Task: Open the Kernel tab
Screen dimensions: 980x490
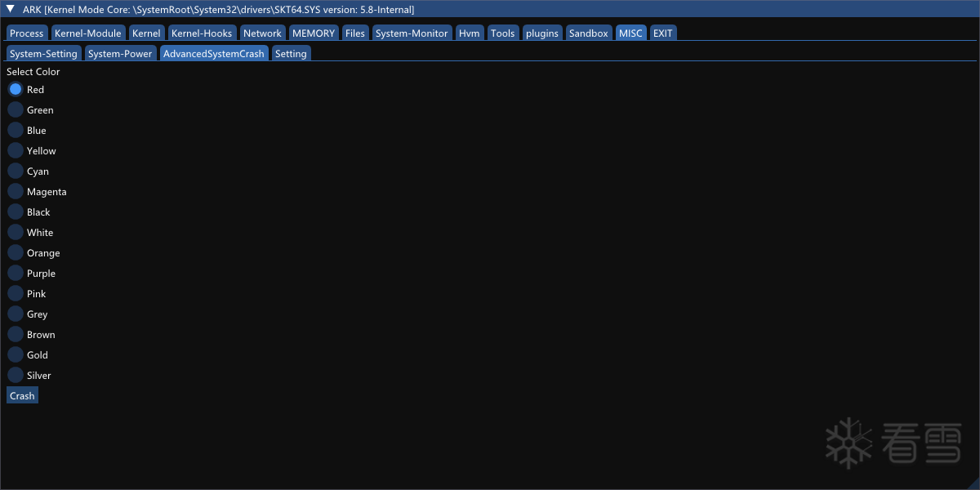Action: [146, 33]
